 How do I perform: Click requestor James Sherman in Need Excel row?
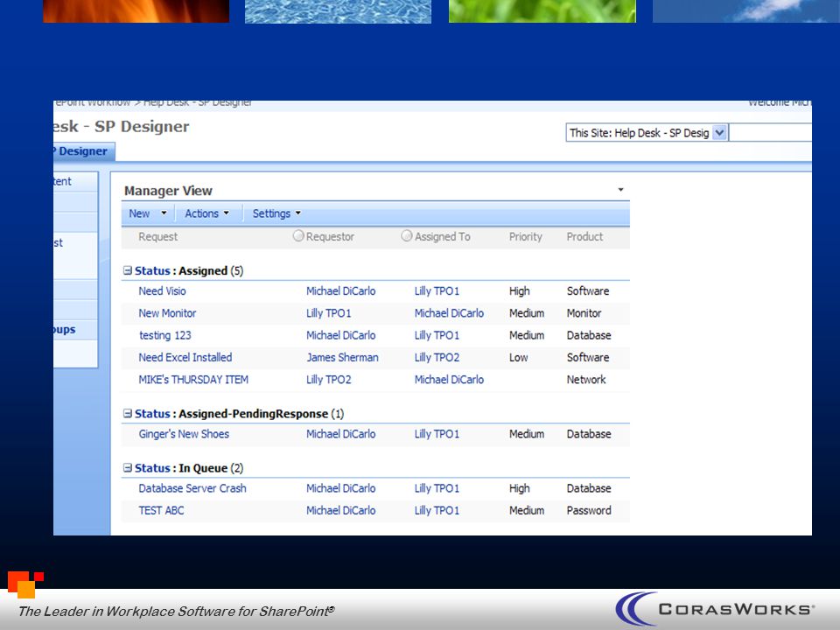[x=342, y=357]
